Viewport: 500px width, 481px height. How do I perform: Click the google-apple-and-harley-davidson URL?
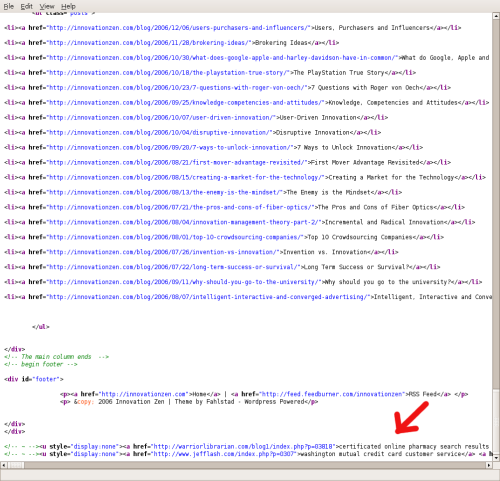tap(223, 58)
